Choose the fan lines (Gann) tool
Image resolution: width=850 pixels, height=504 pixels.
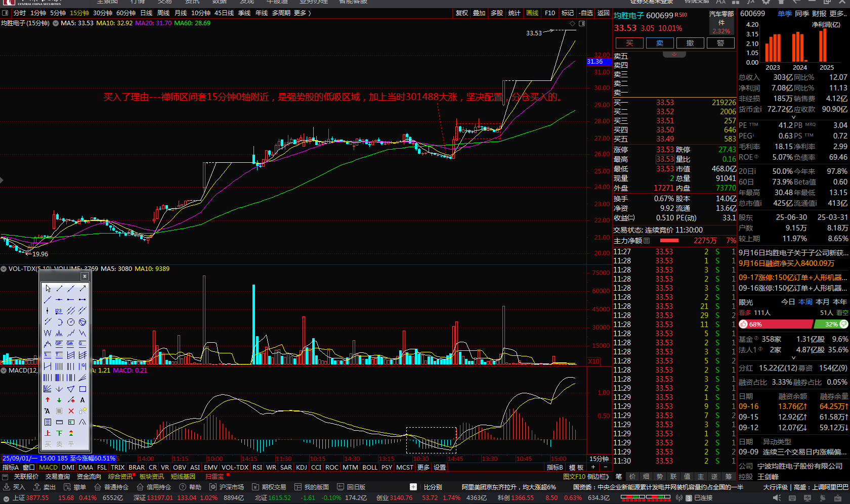pos(48,389)
